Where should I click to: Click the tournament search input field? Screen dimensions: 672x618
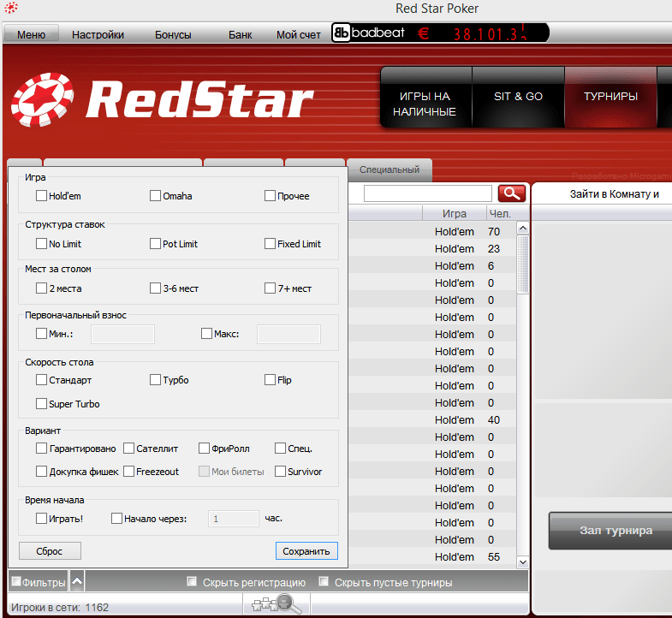coord(428,193)
